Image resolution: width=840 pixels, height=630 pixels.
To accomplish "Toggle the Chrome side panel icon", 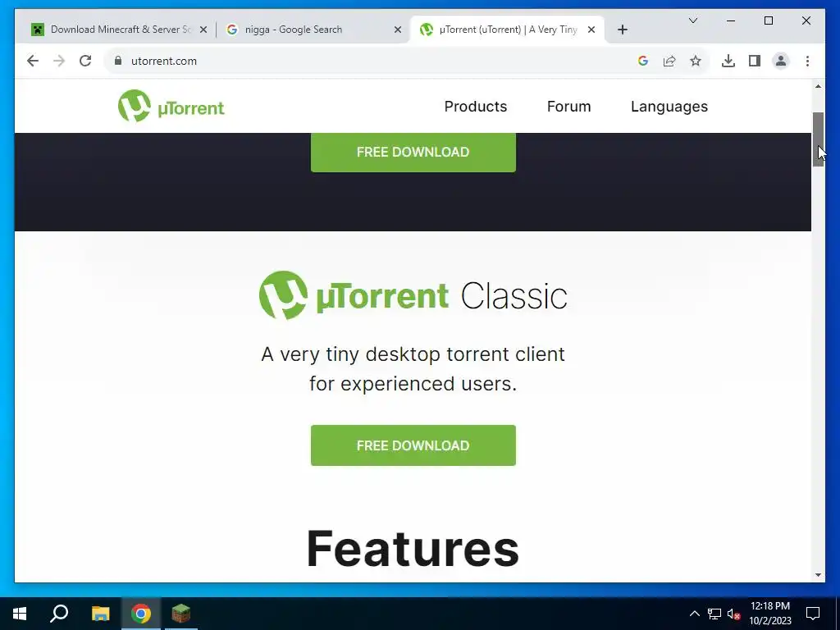I will click(755, 61).
